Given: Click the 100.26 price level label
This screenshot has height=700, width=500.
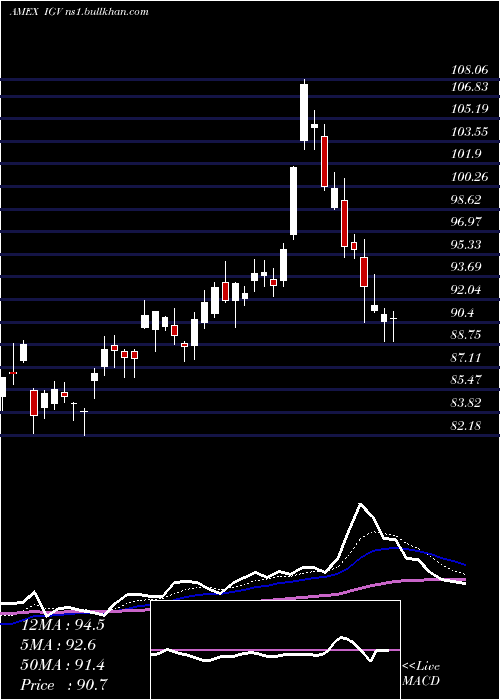Looking at the screenshot, I should point(470,177).
